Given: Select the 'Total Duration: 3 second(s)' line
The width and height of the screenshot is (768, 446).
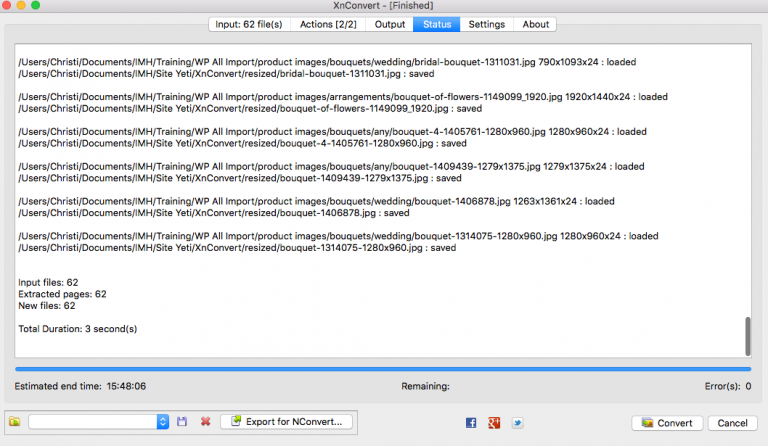Looking at the screenshot, I should point(77,329).
